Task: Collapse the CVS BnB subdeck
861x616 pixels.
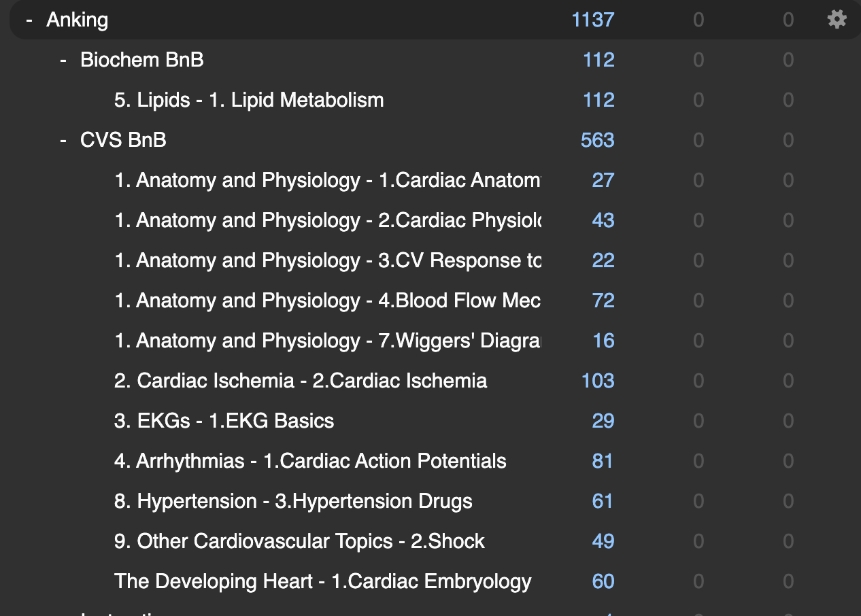Action: pos(63,140)
